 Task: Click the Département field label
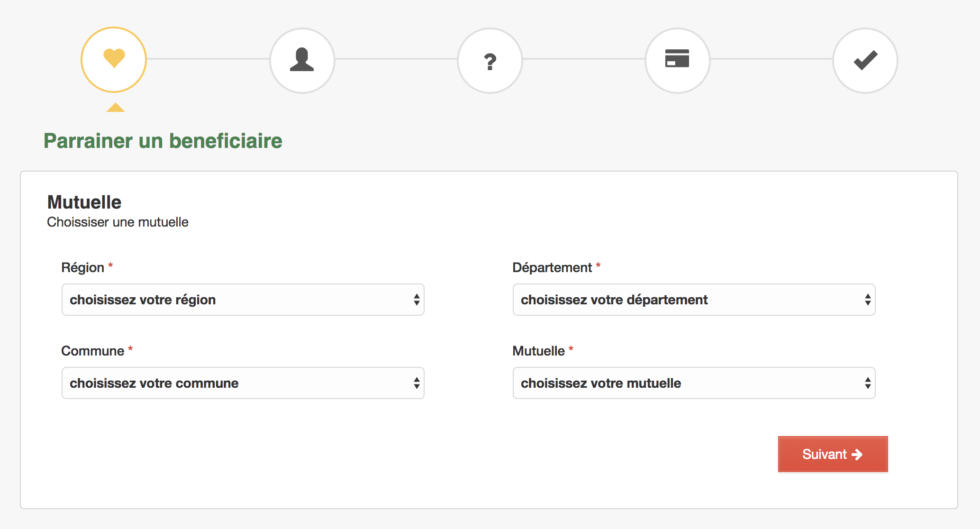pos(552,267)
